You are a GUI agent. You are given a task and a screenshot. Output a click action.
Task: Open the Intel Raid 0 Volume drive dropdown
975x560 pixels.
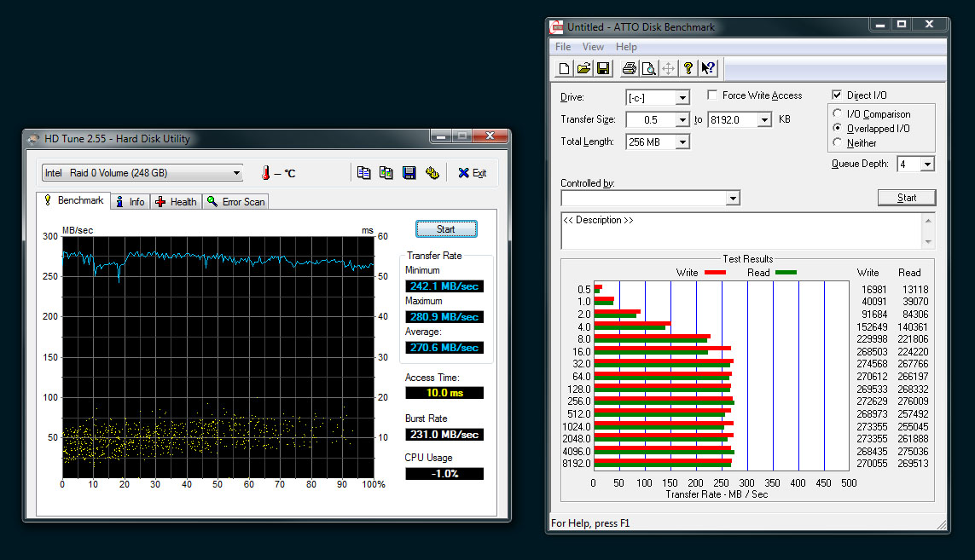click(236, 173)
